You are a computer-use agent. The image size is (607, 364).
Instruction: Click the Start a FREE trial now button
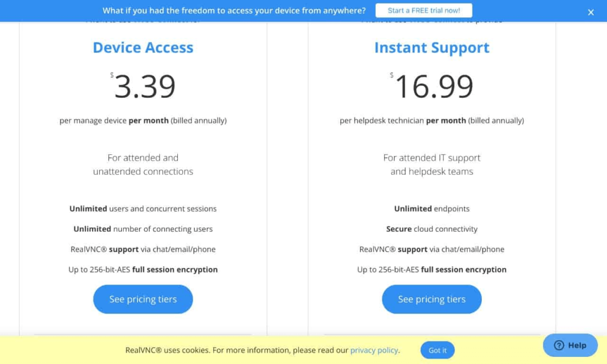424,11
